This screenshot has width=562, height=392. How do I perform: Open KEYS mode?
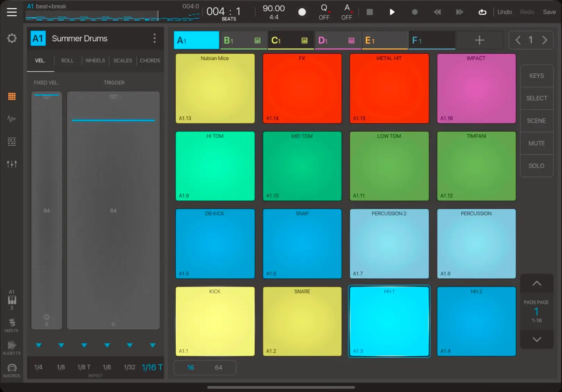point(537,76)
